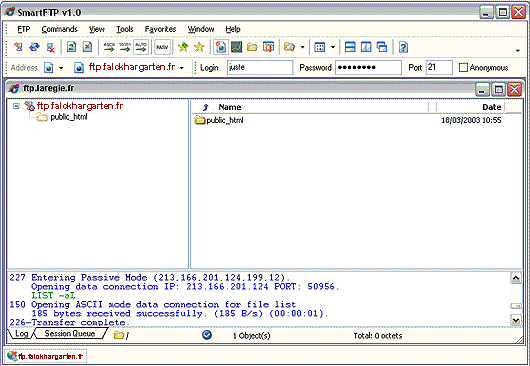Click the status bar folder path icon
Viewport: 530px width, 366px height.
pyautogui.click(x=119, y=335)
